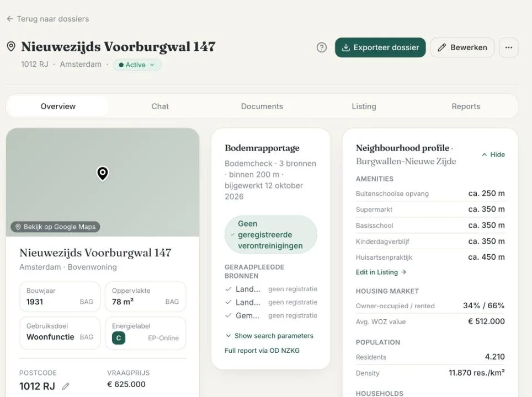Click the 1012 RJ postcode value
532x397 pixels.
[x=37, y=386]
